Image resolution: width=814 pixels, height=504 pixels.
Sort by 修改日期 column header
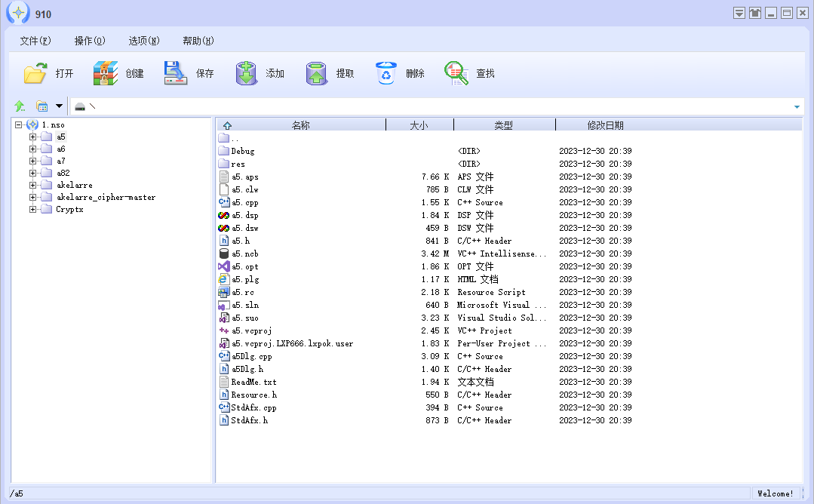click(x=605, y=125)
